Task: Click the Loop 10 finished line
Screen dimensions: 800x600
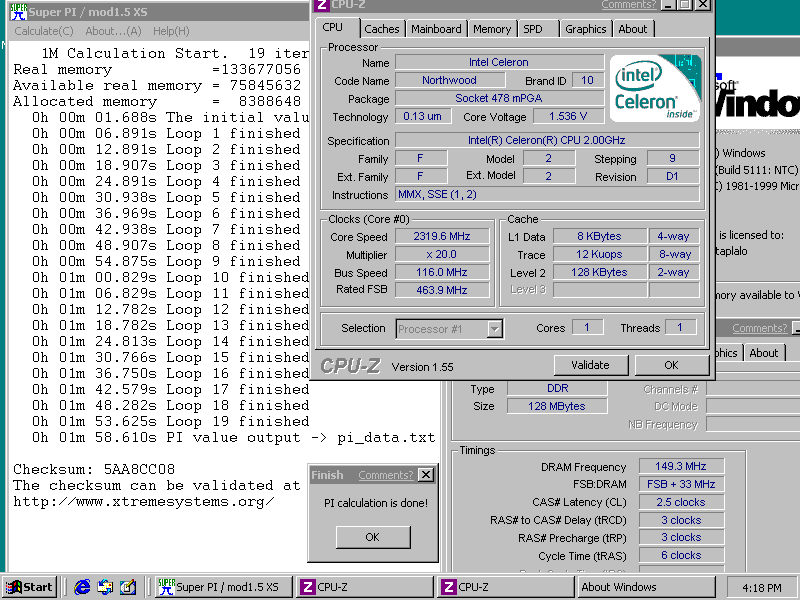Action: [171, 278]
